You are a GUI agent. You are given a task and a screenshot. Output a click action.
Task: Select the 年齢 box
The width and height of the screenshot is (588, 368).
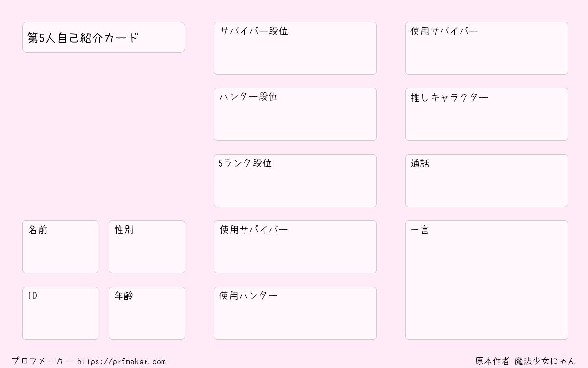147,313
